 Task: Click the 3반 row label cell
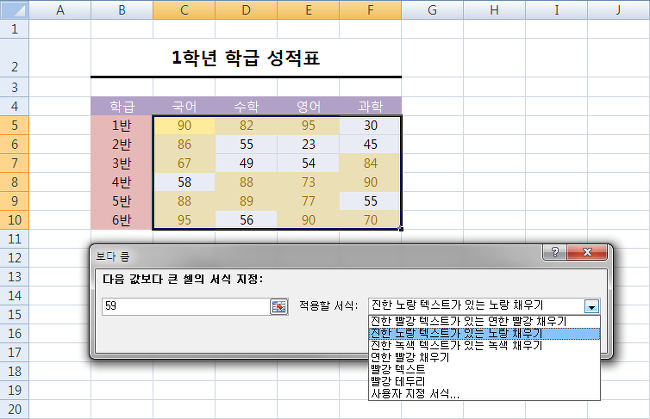tap(122, 163)
